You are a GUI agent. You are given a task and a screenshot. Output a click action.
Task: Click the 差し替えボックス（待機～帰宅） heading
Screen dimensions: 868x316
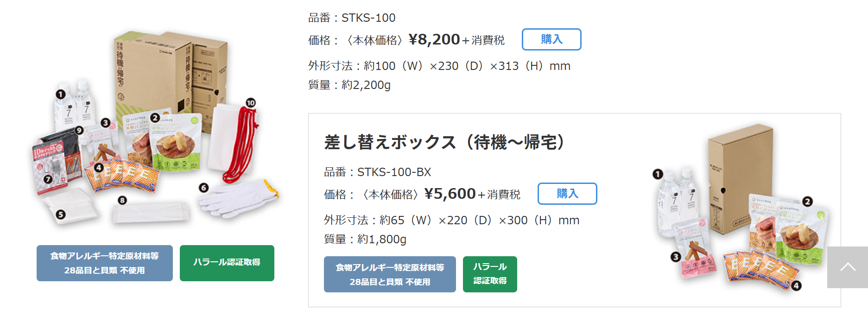444,142
